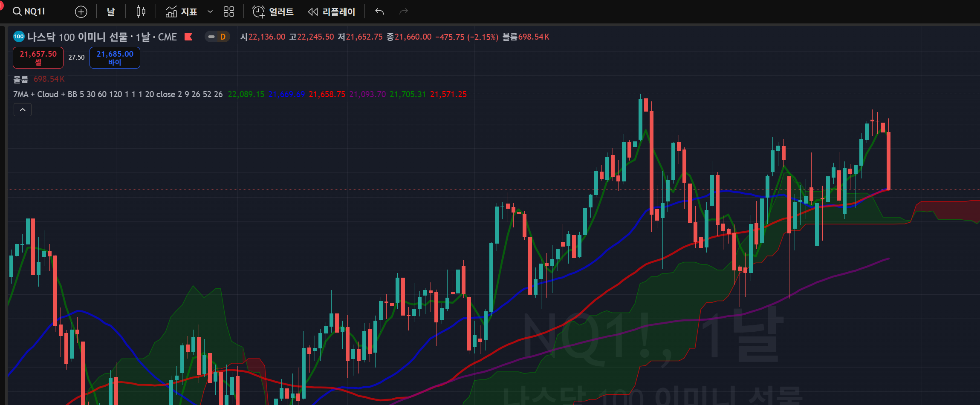The width and height of the screenshot is (980, 405).
Task: Click the 21,657.50 셀 sell button
Action: point(38,57)
